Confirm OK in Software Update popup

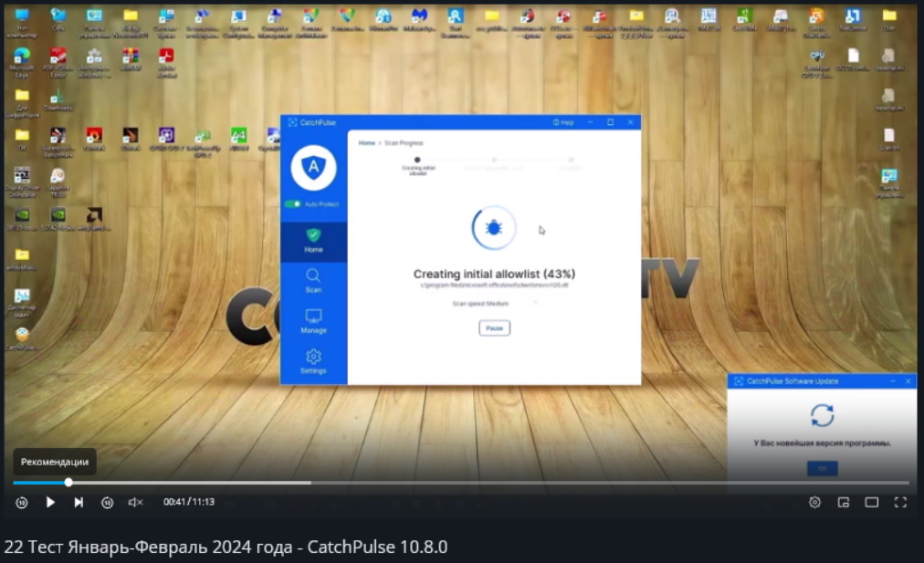click(x=822, y=468)
